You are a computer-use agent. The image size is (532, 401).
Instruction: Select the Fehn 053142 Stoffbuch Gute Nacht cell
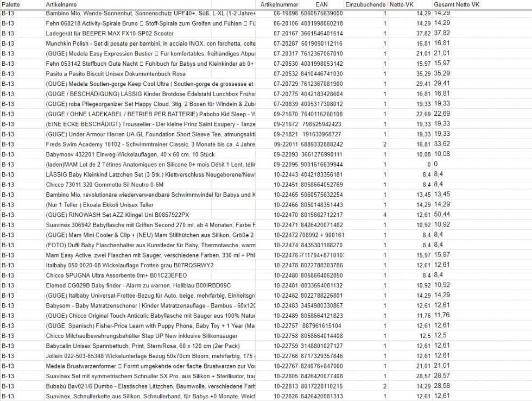click(151, 64)
